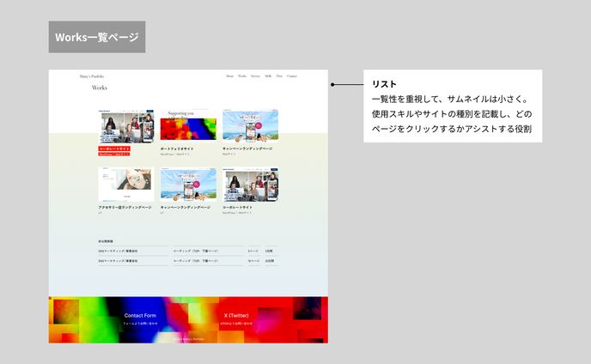591x364 pixels.
Task: Open the Flow nav link
Action: point(279,76)
